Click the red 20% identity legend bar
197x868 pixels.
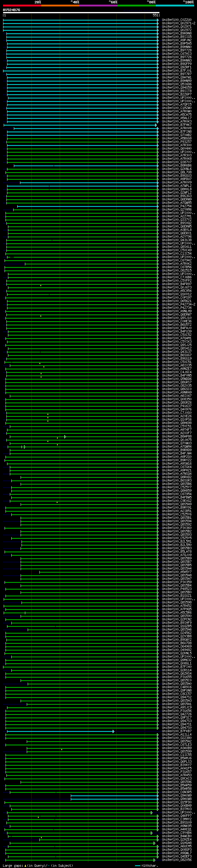[22, 6]
